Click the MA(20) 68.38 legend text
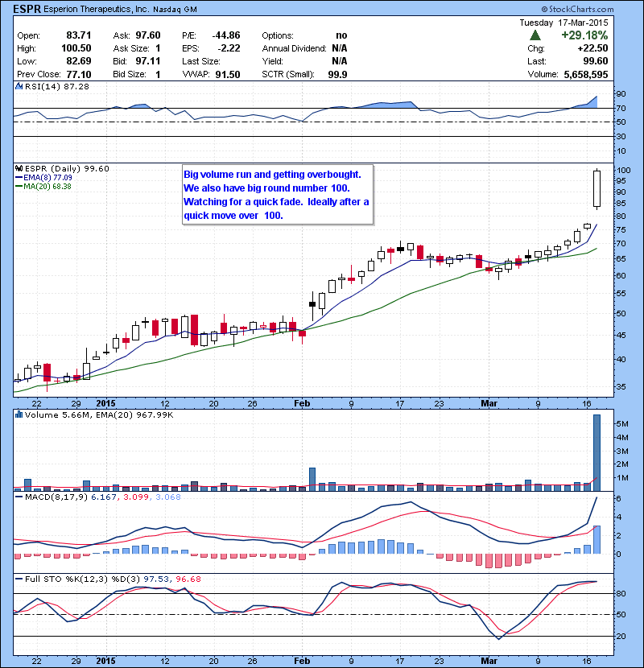644x668 pixels. tap(47, 187)
